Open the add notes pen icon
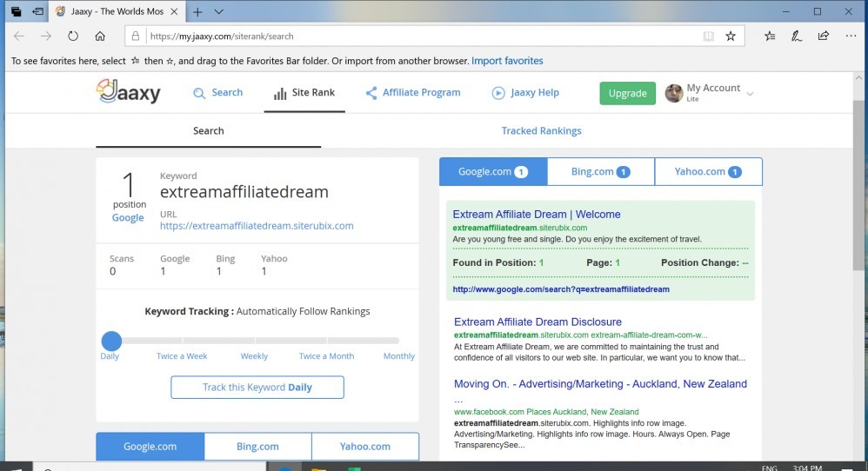 [x=796, y=36]
